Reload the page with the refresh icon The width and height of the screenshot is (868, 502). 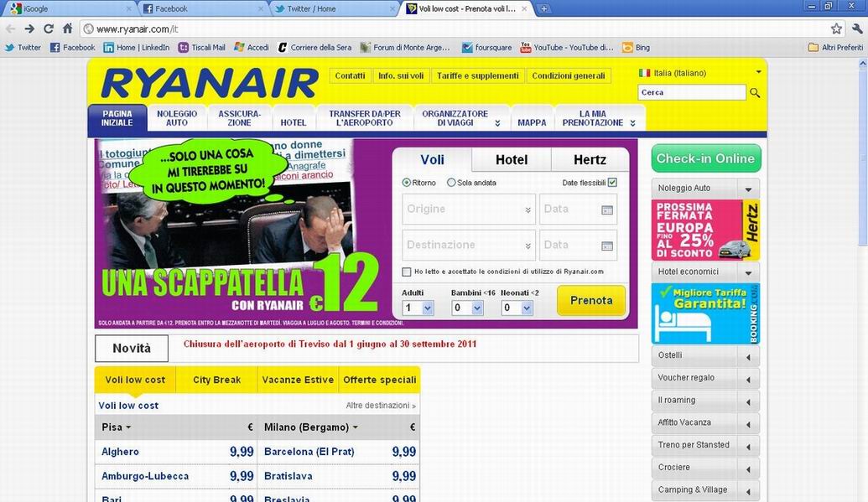point(49,28)
